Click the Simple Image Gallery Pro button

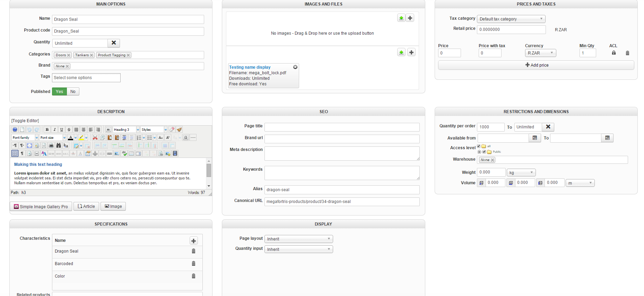pos(41,206)
